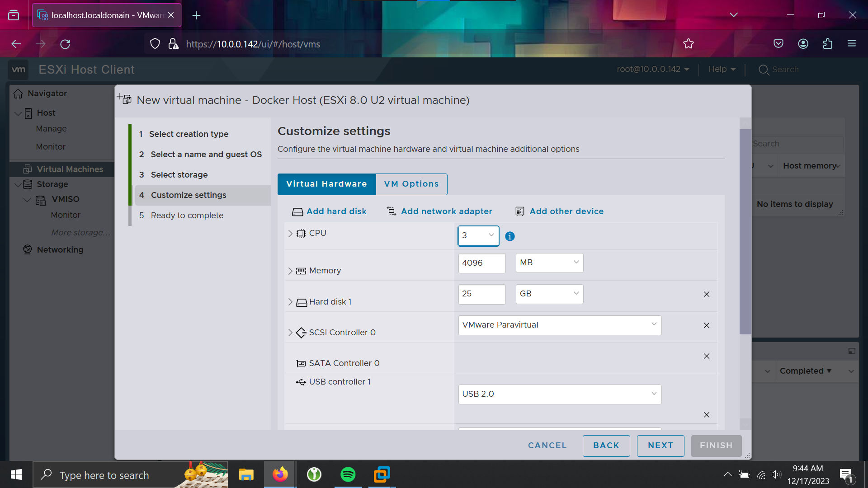This screenshot has height=488, width=868.
Task: Click the SCSI Controller 0 expand arrow
Action: (x=290, y=333)
